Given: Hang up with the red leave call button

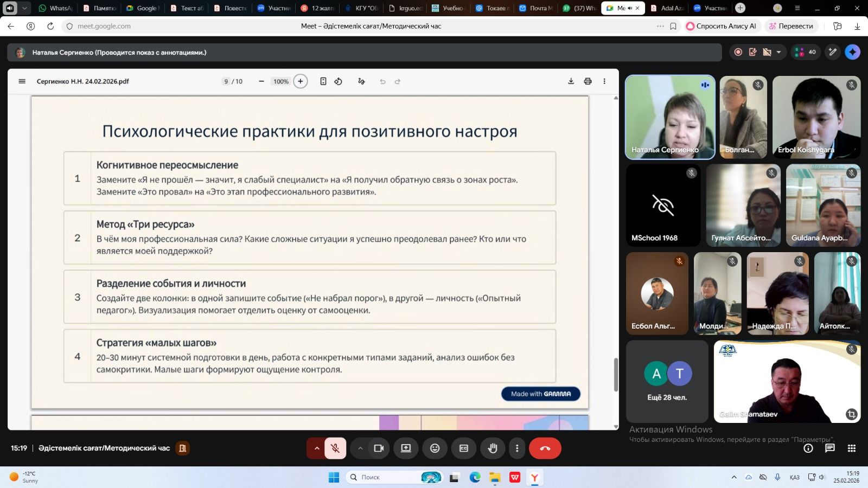Looking at the screenshot, I should pyautogui.click(x=545, y=448).
